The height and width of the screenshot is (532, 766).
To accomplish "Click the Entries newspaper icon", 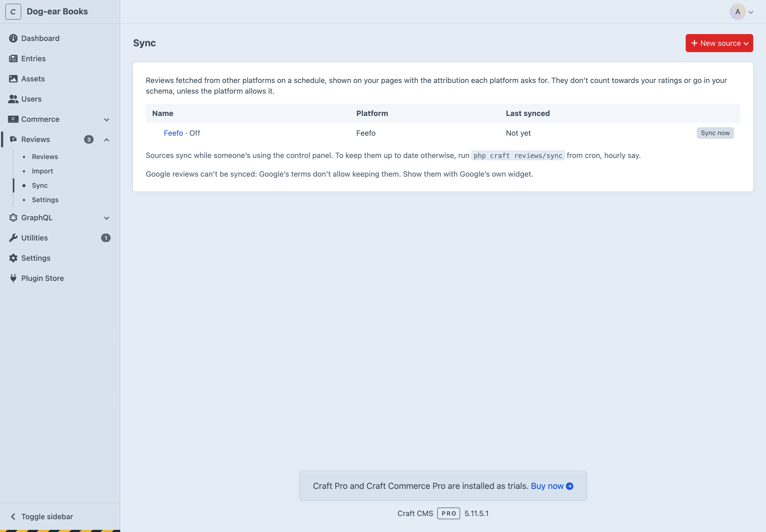I will tap(13, 59).
